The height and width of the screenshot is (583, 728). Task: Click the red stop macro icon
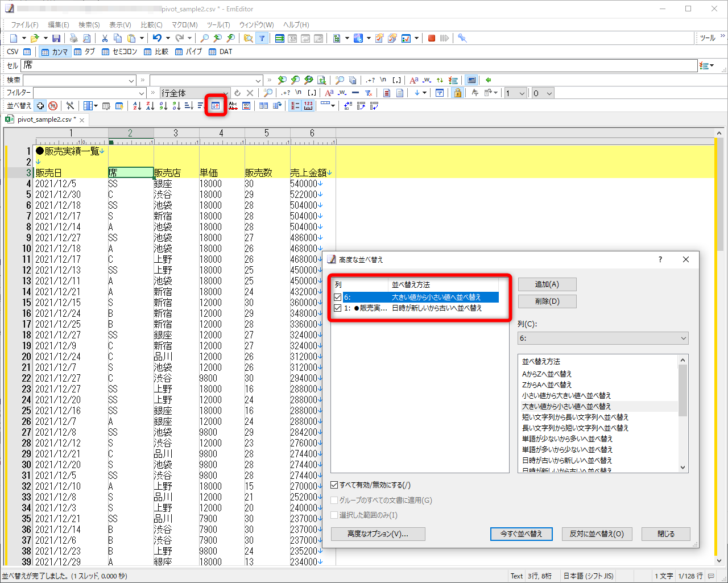(432, 38)
